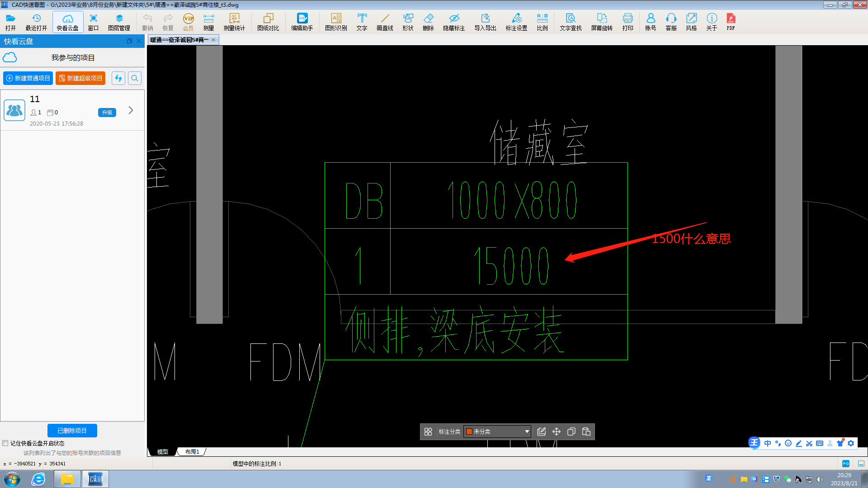Viewport: 868px width, 488px height.
Task: Set the drawing 比例 scale
Action: coord(542,22)
